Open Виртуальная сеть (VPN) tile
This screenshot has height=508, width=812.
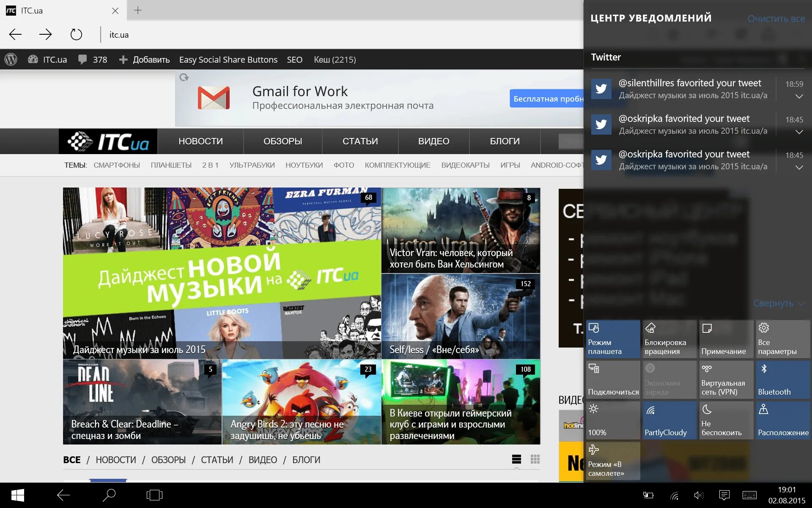pyautogui.click(x=726, y=380)
